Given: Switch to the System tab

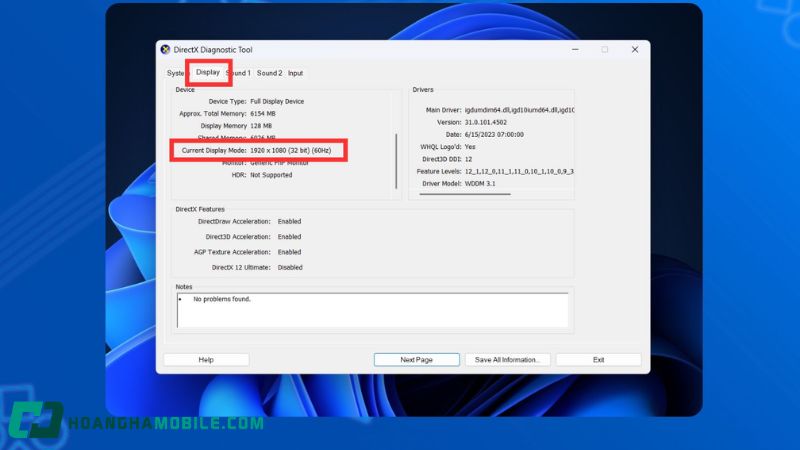Looking at the screenshot, I should point(175,73).
